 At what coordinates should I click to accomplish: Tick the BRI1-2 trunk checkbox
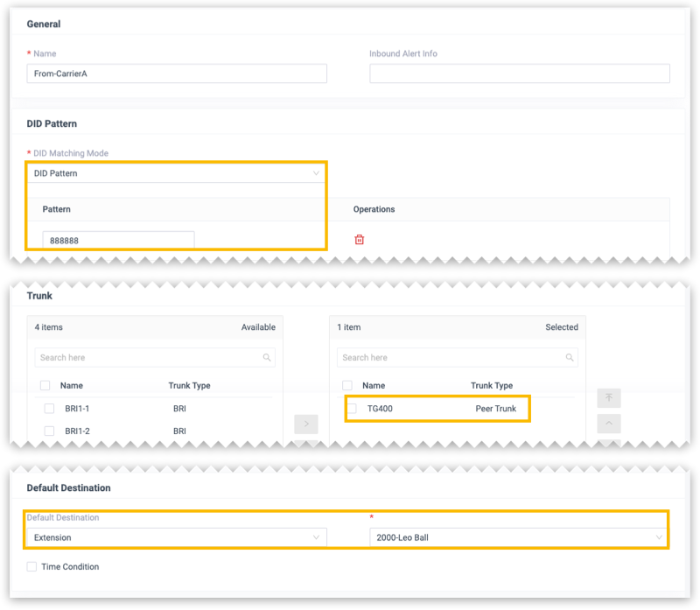50,431
